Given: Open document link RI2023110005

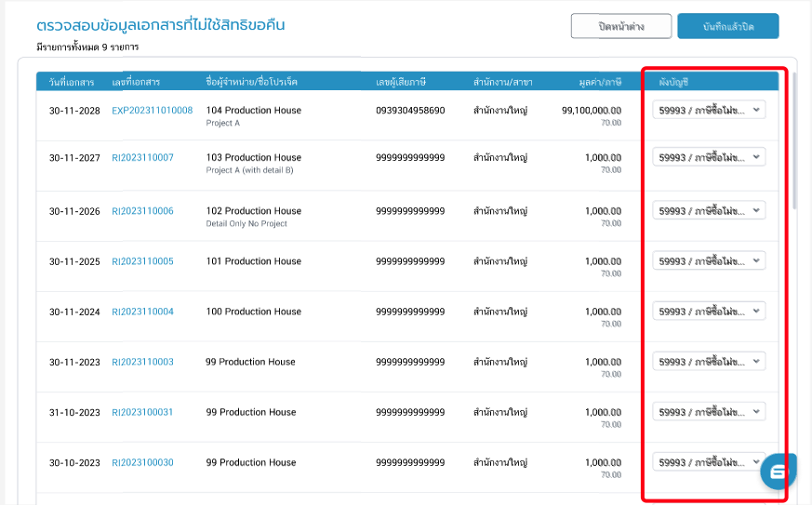Looking at the screenshot, I should click(142, 261).
